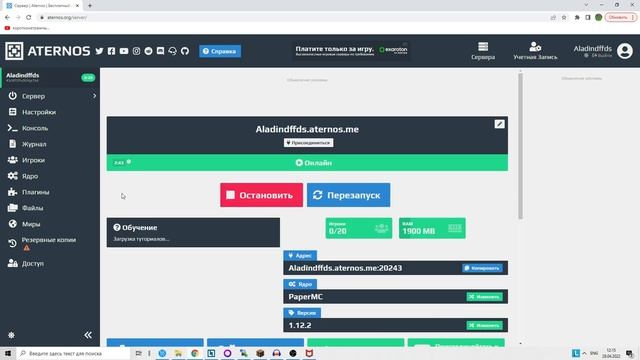
Task: Click the Присоединиться button
Action: click(x=308, y=143)
